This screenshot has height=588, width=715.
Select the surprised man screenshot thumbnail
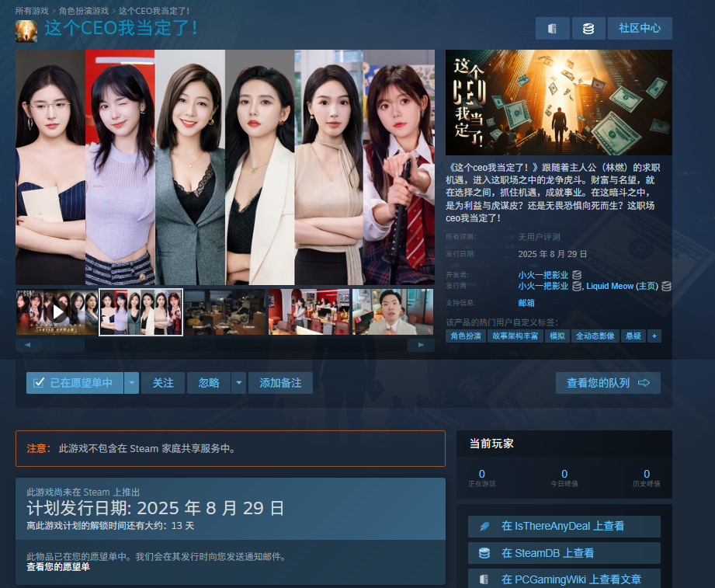pos(393,312)
